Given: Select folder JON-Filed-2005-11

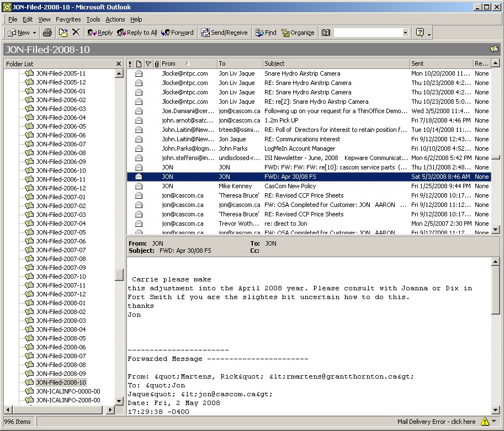Looking at the screenshot, I should coord(61,73).
